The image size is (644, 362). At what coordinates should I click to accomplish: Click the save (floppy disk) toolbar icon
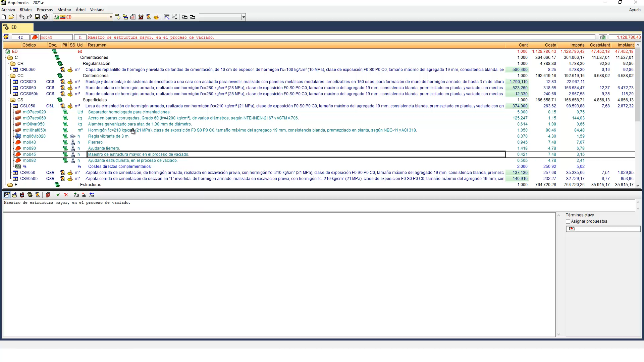[x=37, y=17]
